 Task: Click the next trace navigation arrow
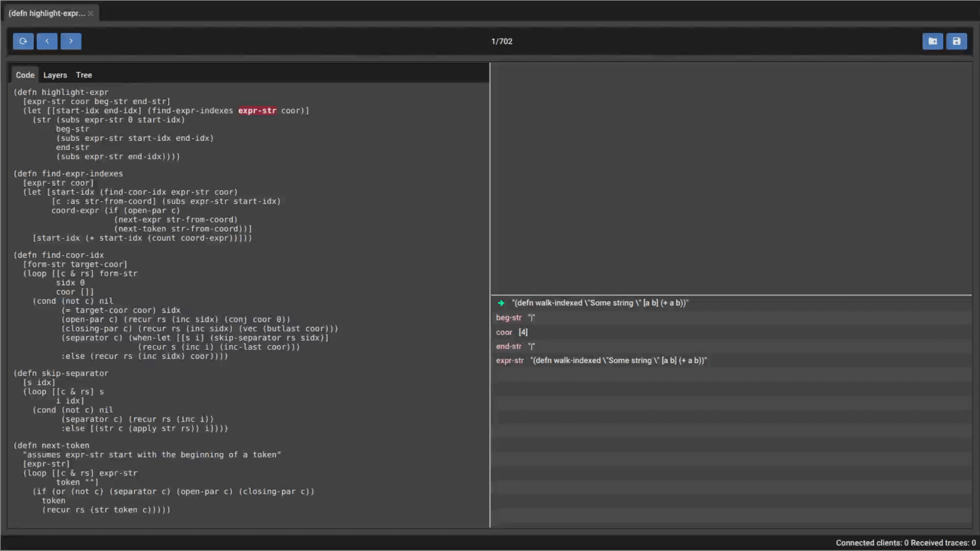click(70, 41)
